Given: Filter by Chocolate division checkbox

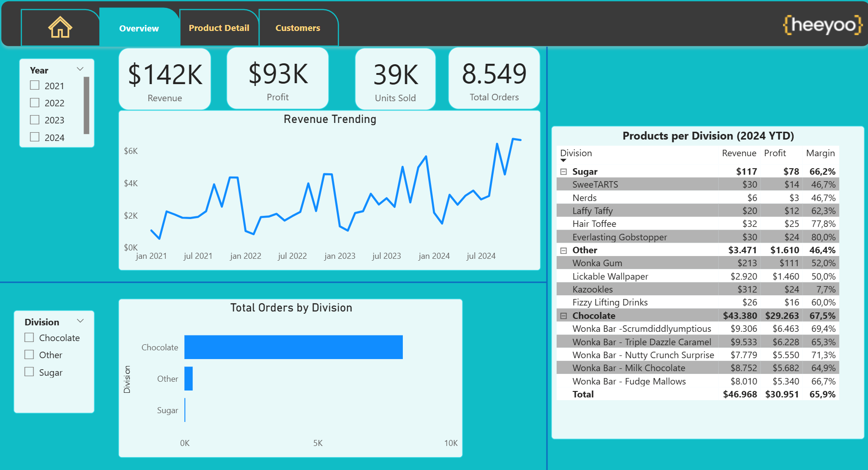Looking at the screenshot, I should [x=29, y=338].
